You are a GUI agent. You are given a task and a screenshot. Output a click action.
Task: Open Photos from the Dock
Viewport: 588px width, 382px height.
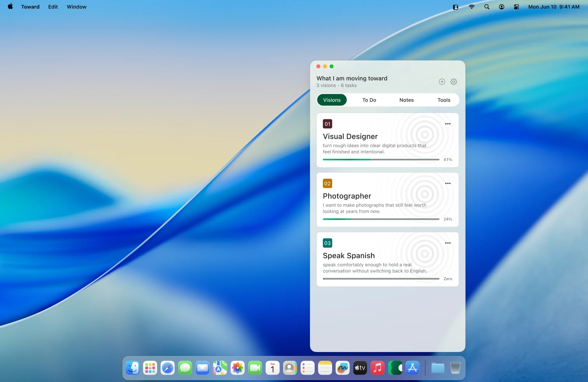click(x=238, y=368)
